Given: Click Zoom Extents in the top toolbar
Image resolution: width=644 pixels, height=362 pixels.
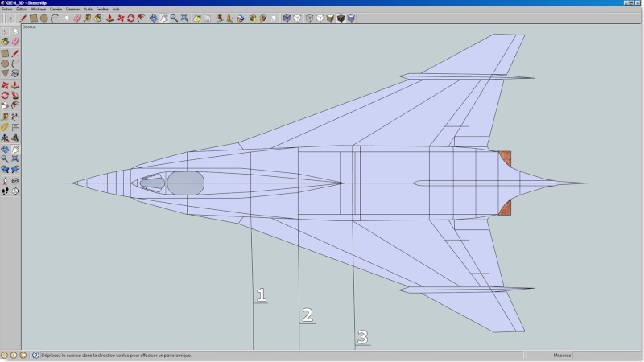Looking at the screenshot, I should pyautogui.click(x=184, y=18).
